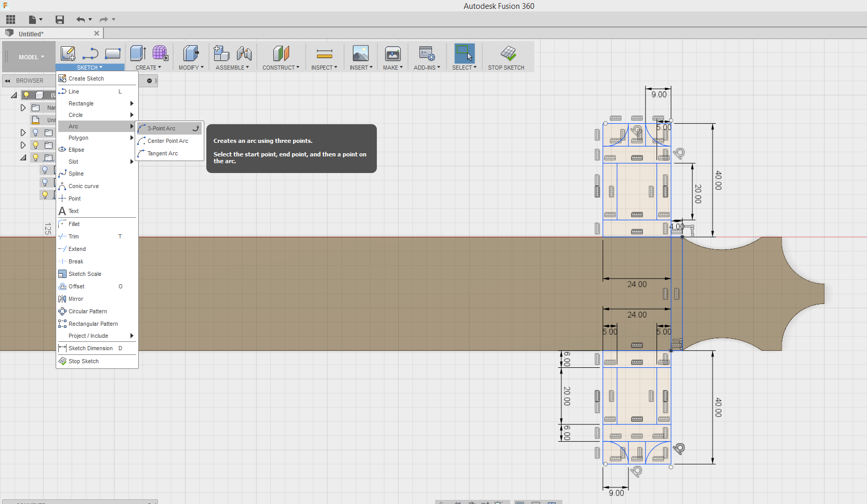The width and height of the screenshot is (867, 504).
Task: Open the Polygon submenu
Action: pos(97,138)
